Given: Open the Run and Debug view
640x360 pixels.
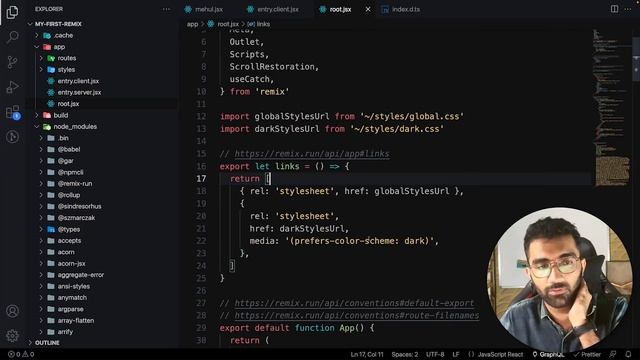Looking at the screenshot, I should [12, 87].
